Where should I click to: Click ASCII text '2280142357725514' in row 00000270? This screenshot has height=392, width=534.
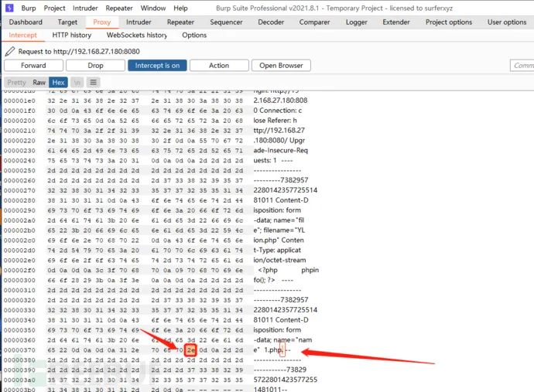[x=286, y=190]
